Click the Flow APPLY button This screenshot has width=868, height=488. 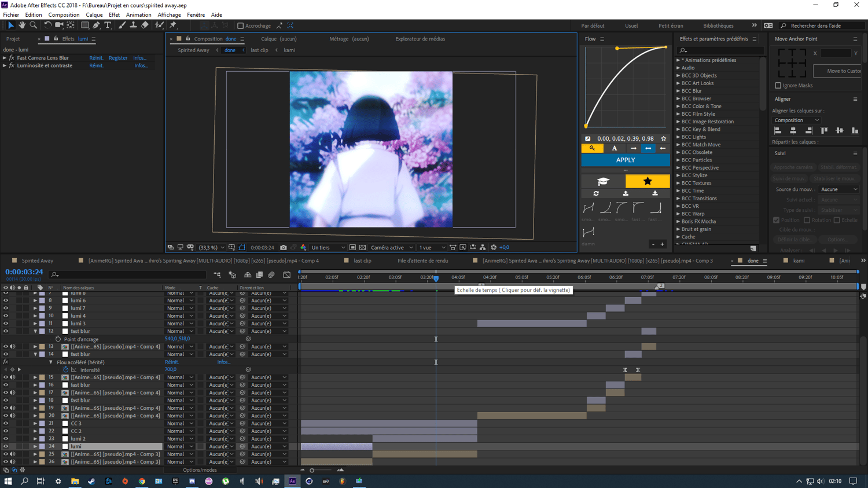(626, 160)
